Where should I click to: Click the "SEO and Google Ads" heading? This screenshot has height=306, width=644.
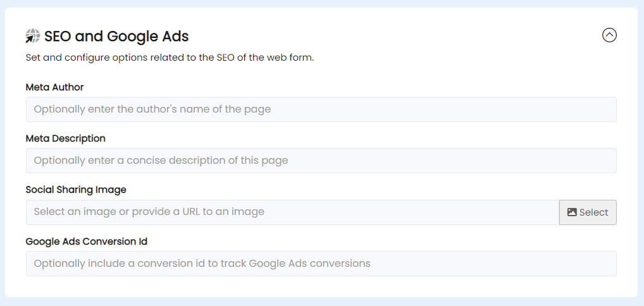(x=116, y=36)
